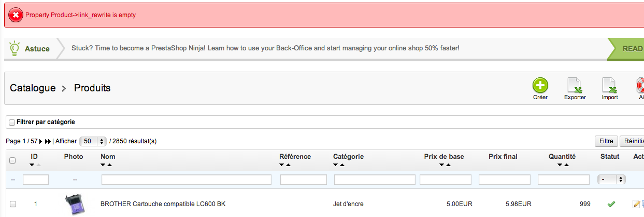Click the Astuce lightbulb icon

15,48
